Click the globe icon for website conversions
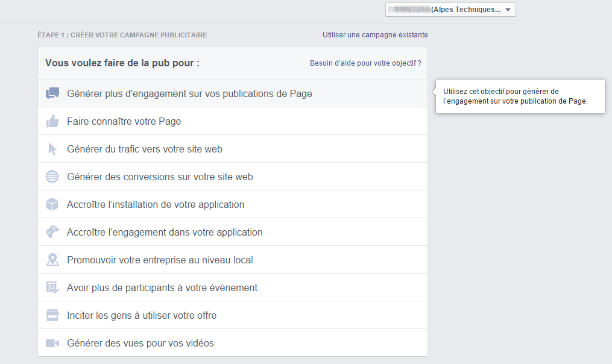The height and width of the screenshot is (364, 612). (52, 177)
